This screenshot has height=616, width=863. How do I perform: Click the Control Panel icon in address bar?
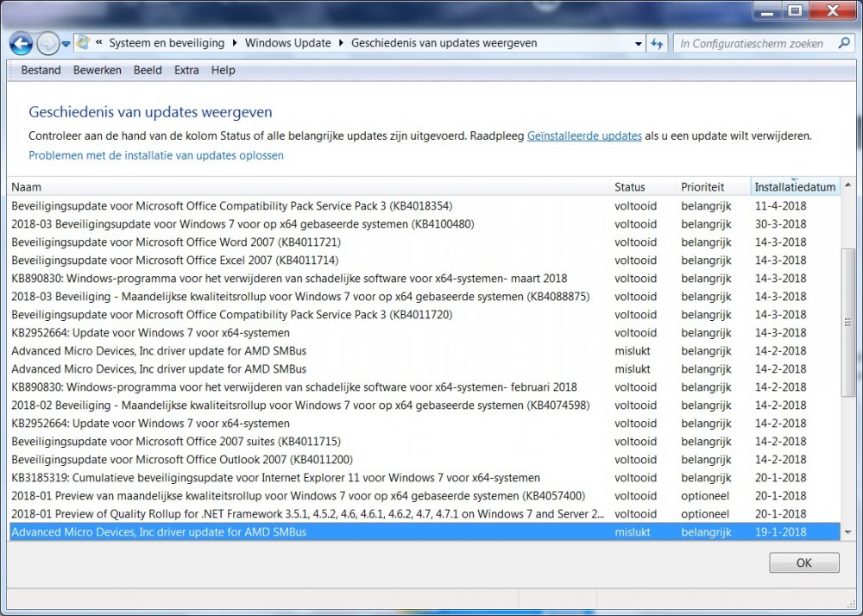coord(83,43)
